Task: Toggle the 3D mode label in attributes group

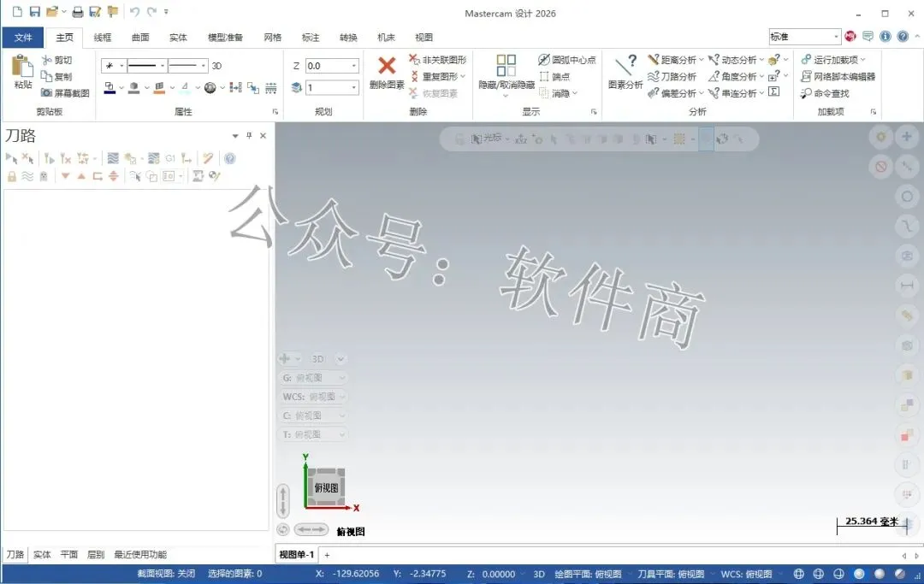Action: click(x=216, y=66)
